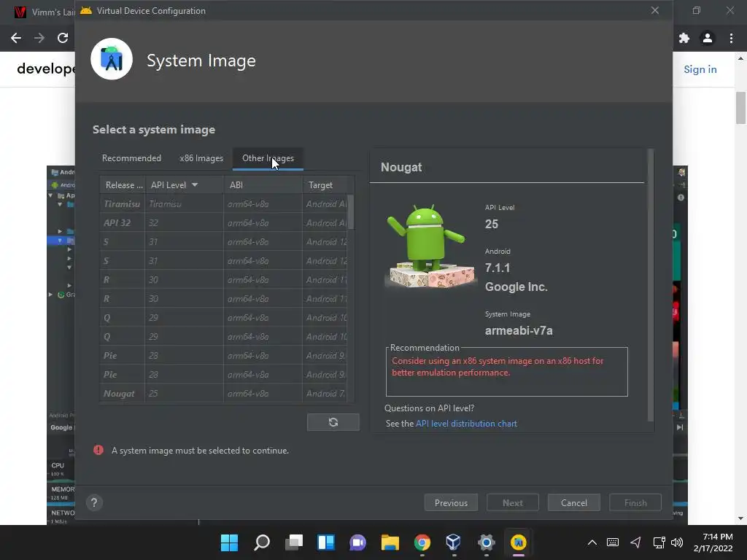This screenshot has height=560, width=747.
Task: Cancel the Virtual Device Configuration dialog
Action: pyautogui.click(x=573, y=503)
